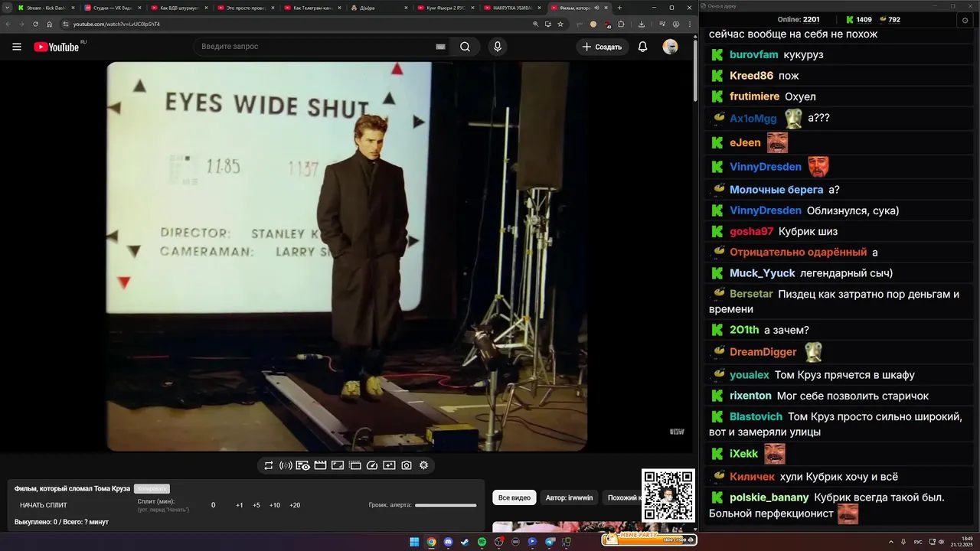Open Windows Start menu
Screen dimensions: 980x551
[414, 542]
